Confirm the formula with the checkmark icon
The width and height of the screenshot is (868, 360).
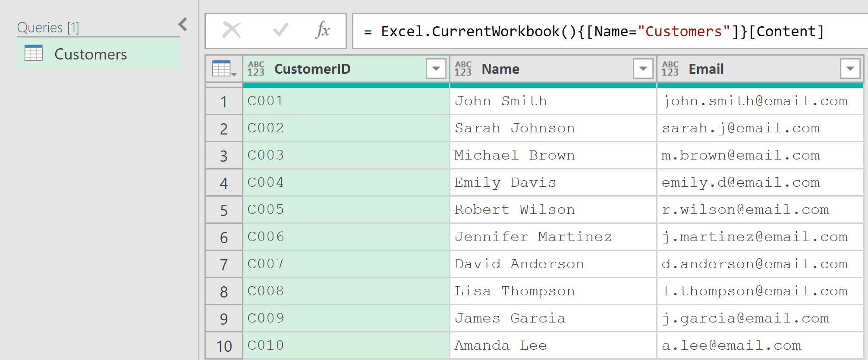click(280, 30)
